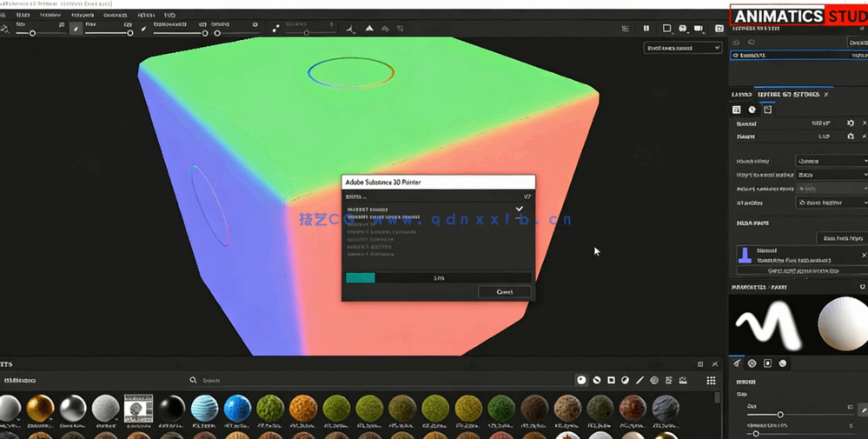Open the viewport render mode dropdown
This screenshot has width=868, height=439.
point(682,48)
